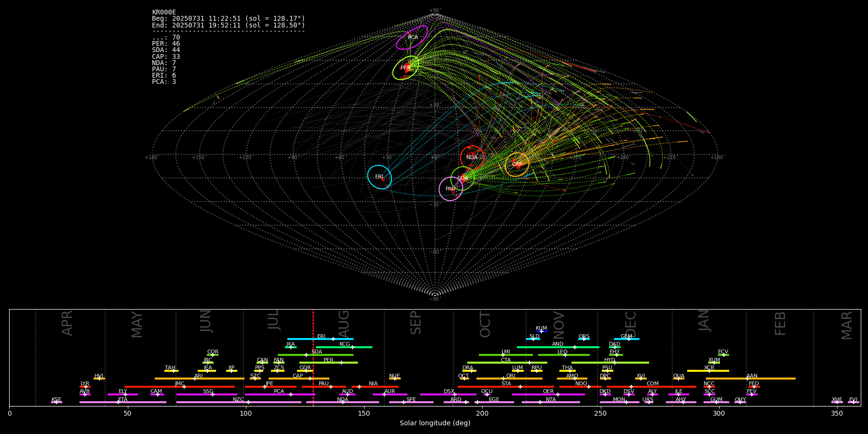This screenshot has width=868, height=434.
Task: Click the ARI shower bar in timeline
Action: coord(199,379)
